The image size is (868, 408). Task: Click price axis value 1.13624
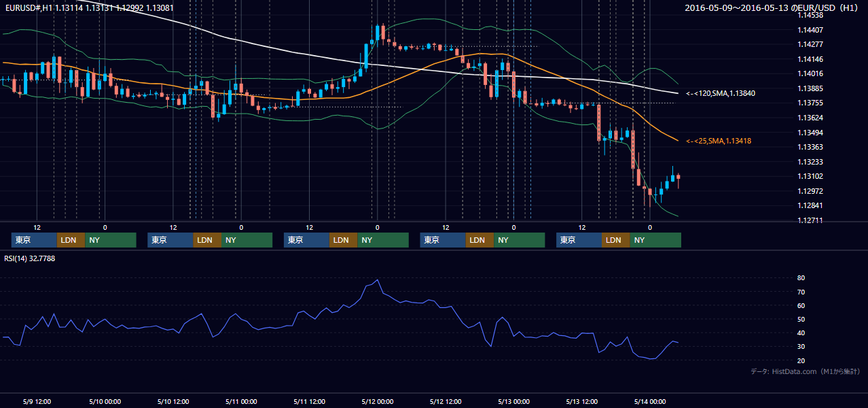pos(811,118)
